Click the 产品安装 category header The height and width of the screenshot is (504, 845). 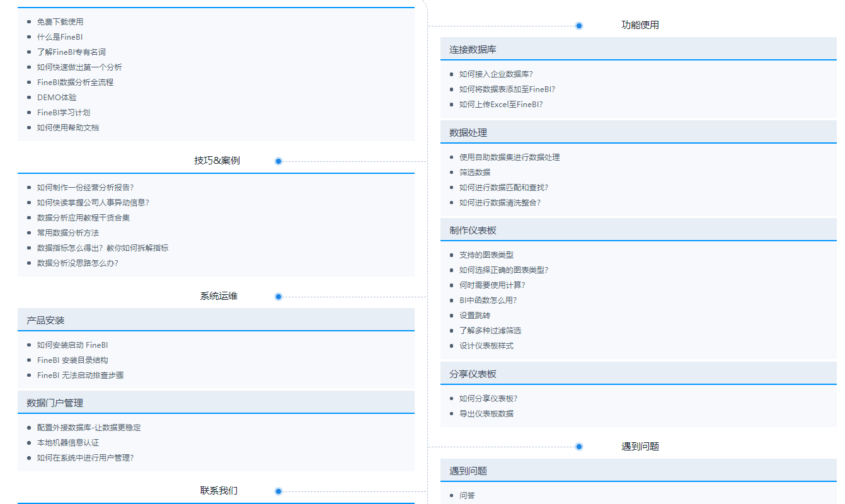[x=216, y=320]
